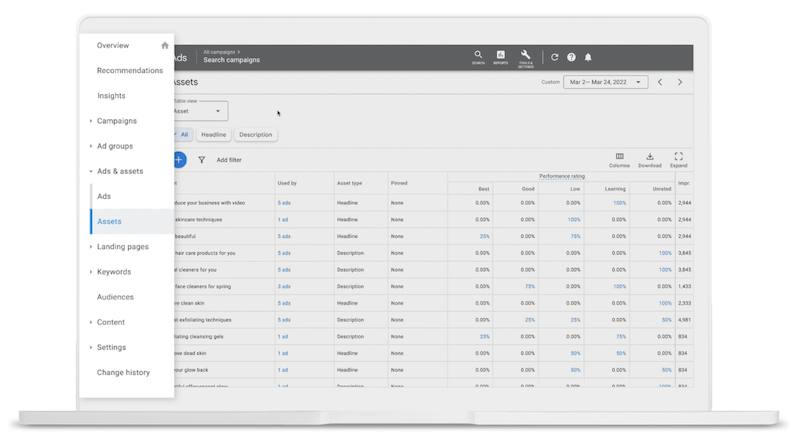Click the Asset type column header

pyautogui.click(x=349, y=183)
